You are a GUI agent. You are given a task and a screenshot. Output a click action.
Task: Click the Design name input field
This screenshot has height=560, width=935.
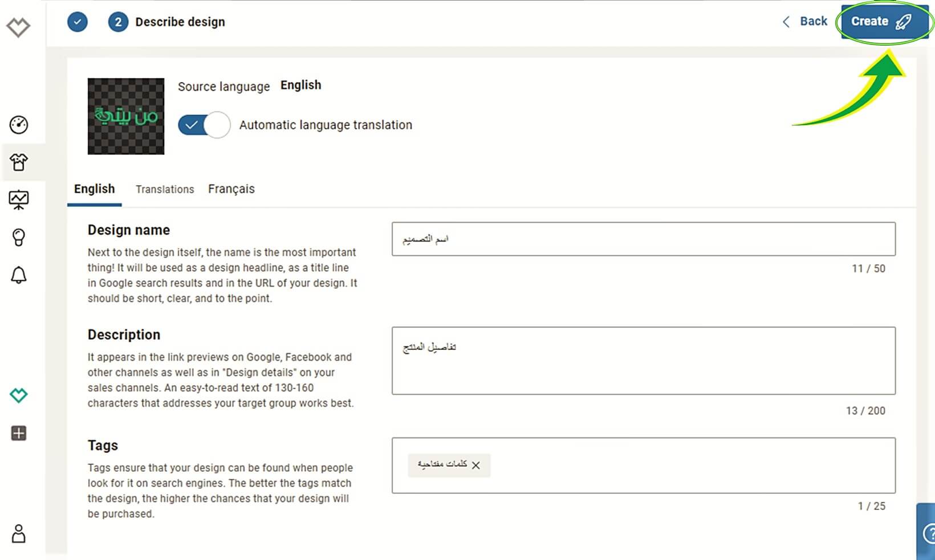coord(644,239)
